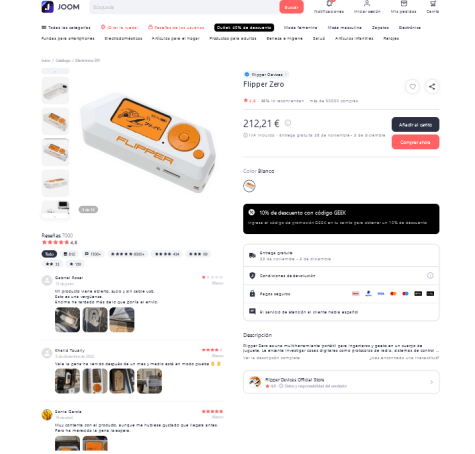Open my orders box icon
The height and width of the screenshot is (454, 475).
click(x=404, y=3)
